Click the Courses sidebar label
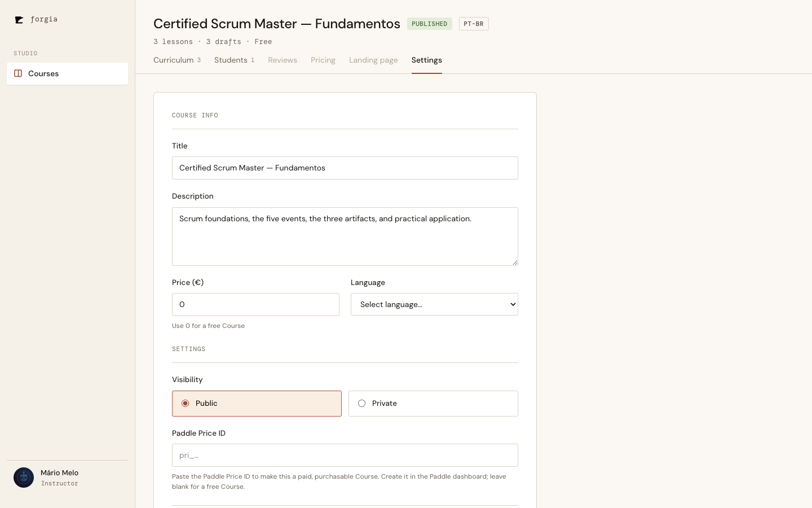This screenshot has width=812, height=508. tap(43, 73)
